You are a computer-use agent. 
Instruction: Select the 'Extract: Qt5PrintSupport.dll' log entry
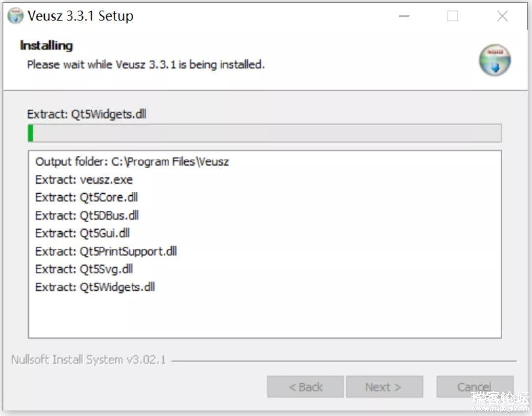pos(106,251)
